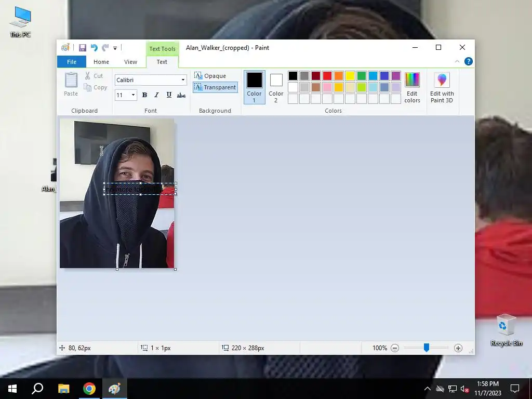Image resolution: width=532 pixels, height=399 pixels.
Task: Open the File menu
Action: click(72, 62)
